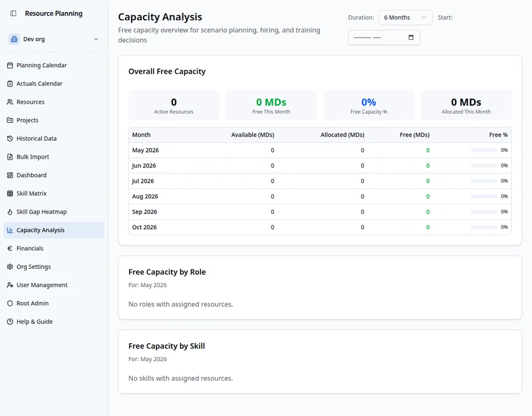Open Root Admin section
Image resolution: width=532 pixels, height=416 pixels.
pos(54,303)
